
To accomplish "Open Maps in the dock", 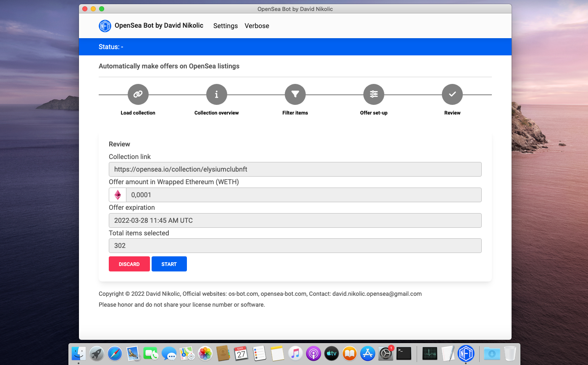I will coord(187,354).
